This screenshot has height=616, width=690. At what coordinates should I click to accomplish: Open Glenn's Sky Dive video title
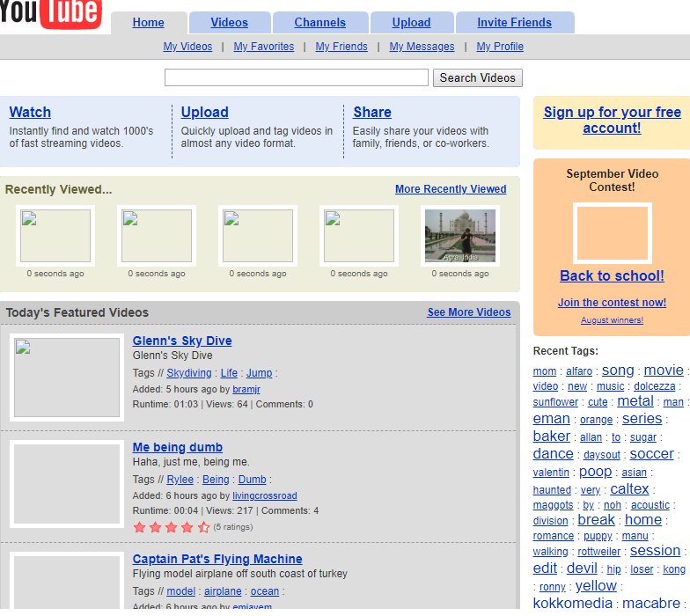pos(182,341)
